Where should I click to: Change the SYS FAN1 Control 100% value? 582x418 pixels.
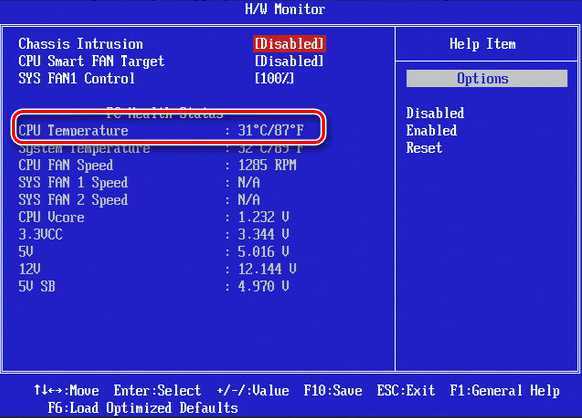pyautogui.click(x=275, y=78)
